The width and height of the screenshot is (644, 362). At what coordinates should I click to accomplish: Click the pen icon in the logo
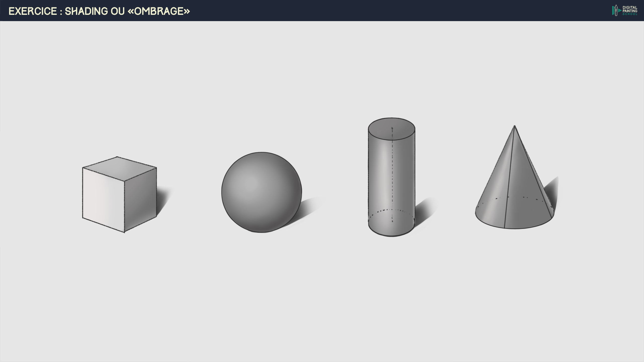click(616, 11)
